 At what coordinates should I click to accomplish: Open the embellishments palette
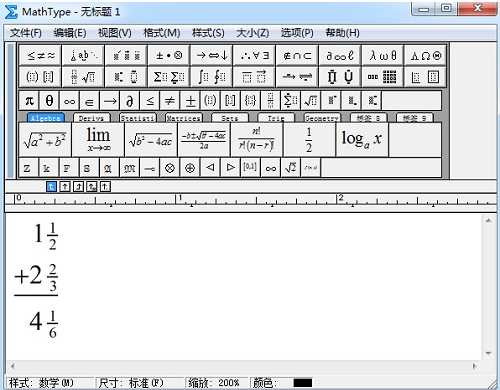(126, 55)
